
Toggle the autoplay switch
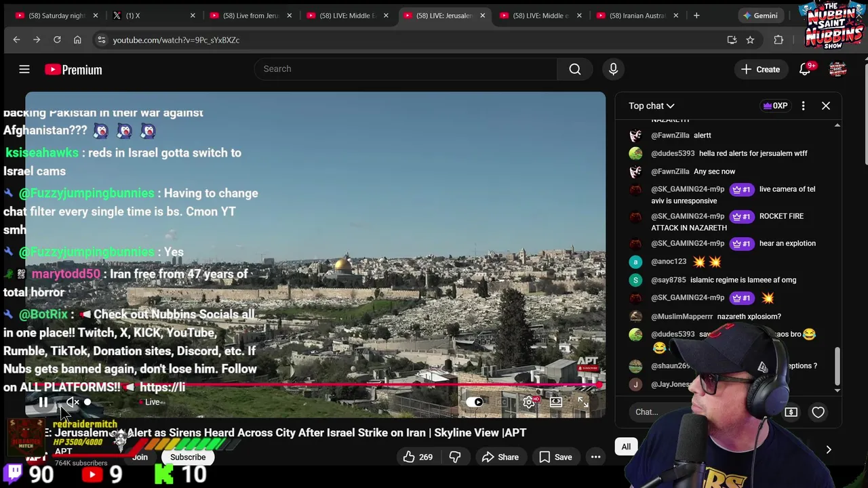click(475, 403)
